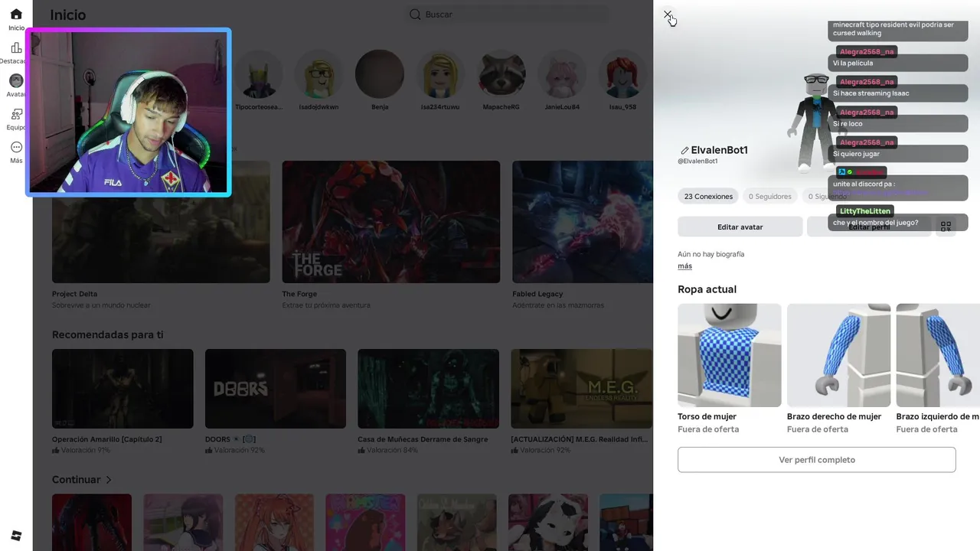Click Aún no hay biografía text
Viewport: 980px width, 551px height.
[x=710, y=254]
